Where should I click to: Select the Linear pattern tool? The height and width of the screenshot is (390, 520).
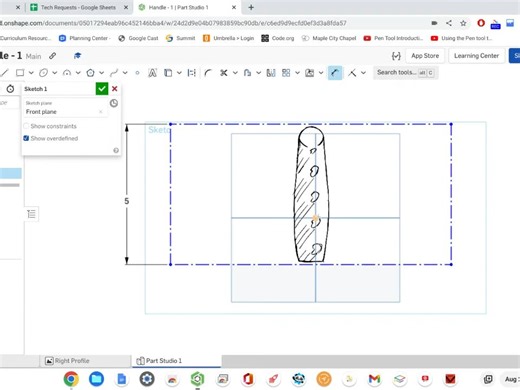coord(286,73)
